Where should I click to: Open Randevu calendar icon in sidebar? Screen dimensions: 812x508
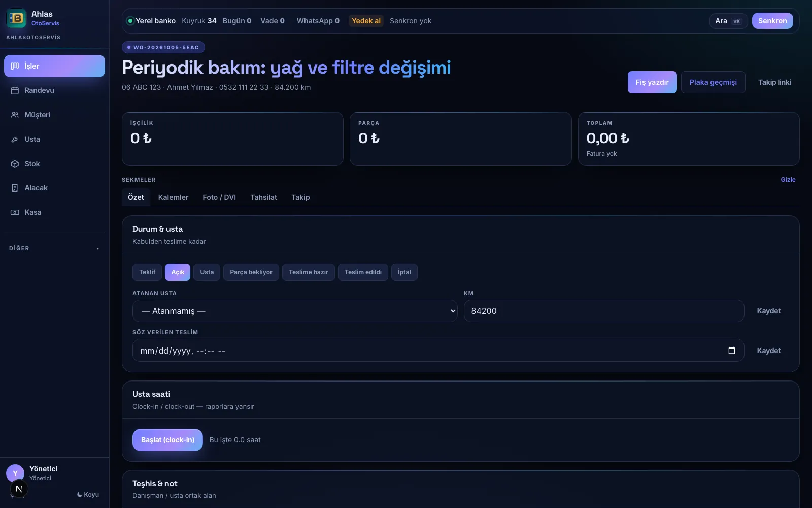click(15, 90)
